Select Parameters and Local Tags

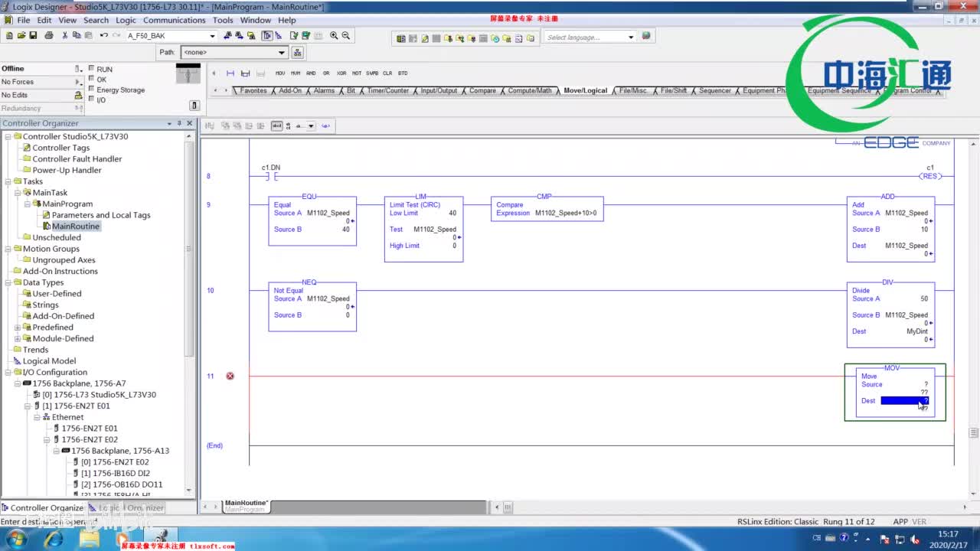(101, 215)
